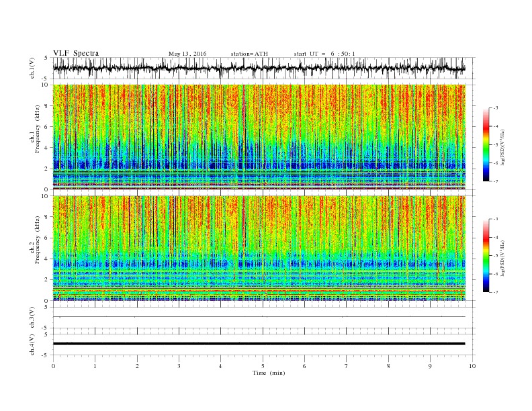Click the date 'May 13, 2016'
This screenshot has width=532, height=411.
coord(187,54)
